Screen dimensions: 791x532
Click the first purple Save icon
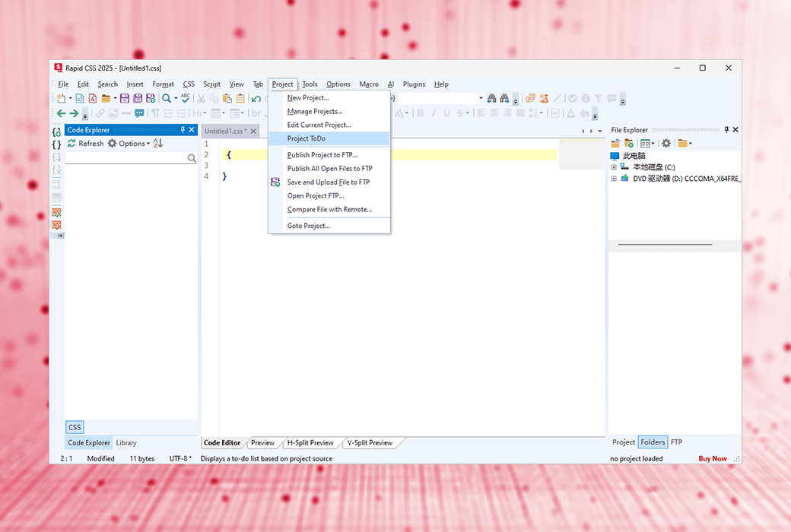[x=125, y=98]
